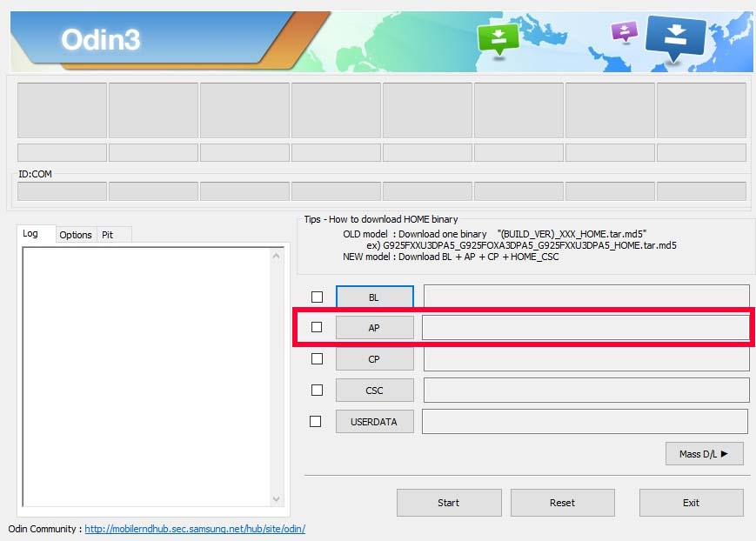756x541 pixels.
Task: Click the CP file path field
Action: coord(586,359)
